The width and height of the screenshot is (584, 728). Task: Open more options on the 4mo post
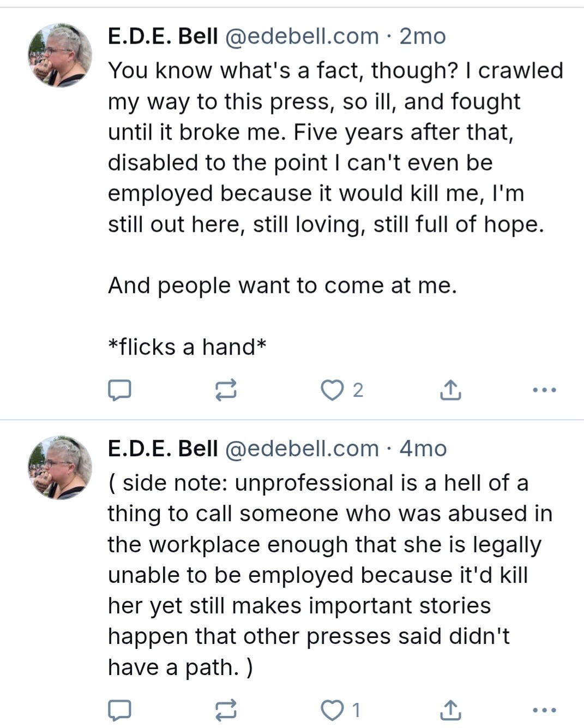[544, 710]
